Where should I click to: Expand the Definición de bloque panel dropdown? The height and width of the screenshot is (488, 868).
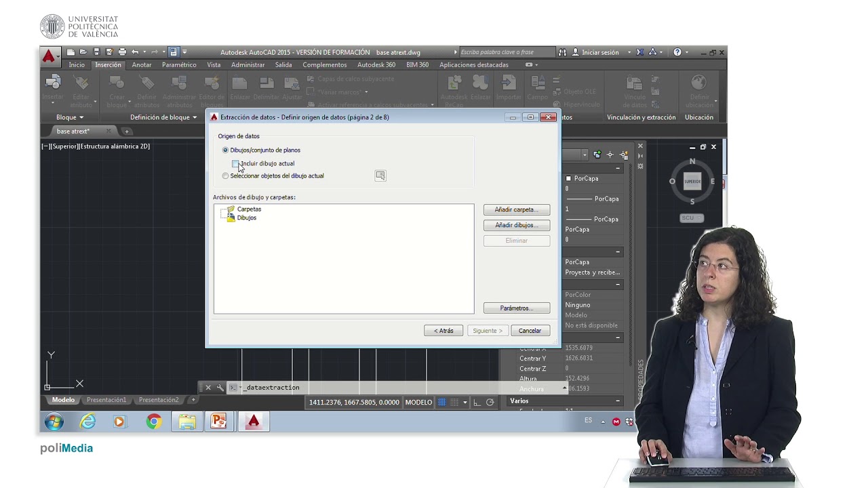pyautogui.click(x=163, y=117)
